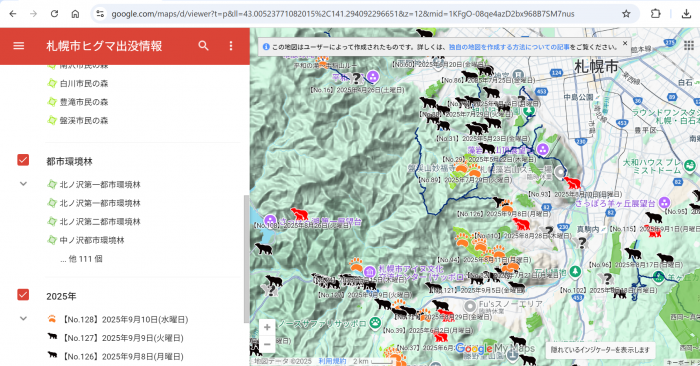Click the 札幌藻岩山スキー場 gray pin

click(x=560, y=172)
